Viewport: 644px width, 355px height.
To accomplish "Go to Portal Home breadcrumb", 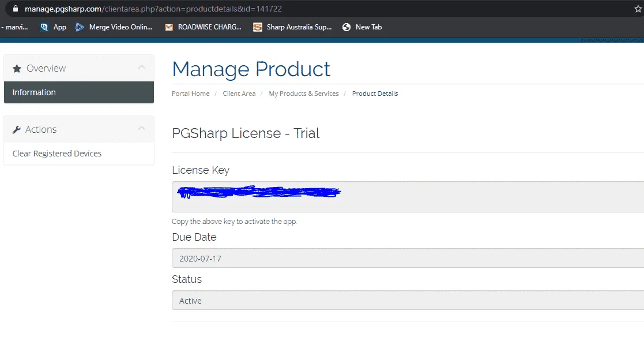I will [191, 94].
